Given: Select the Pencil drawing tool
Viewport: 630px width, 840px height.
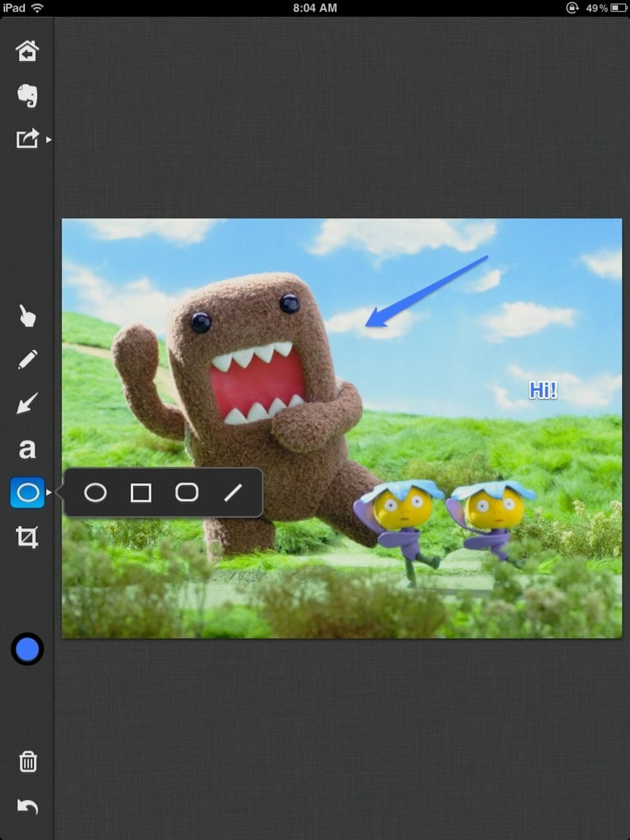Looking at the screenshot, I should tap(27, 360).
